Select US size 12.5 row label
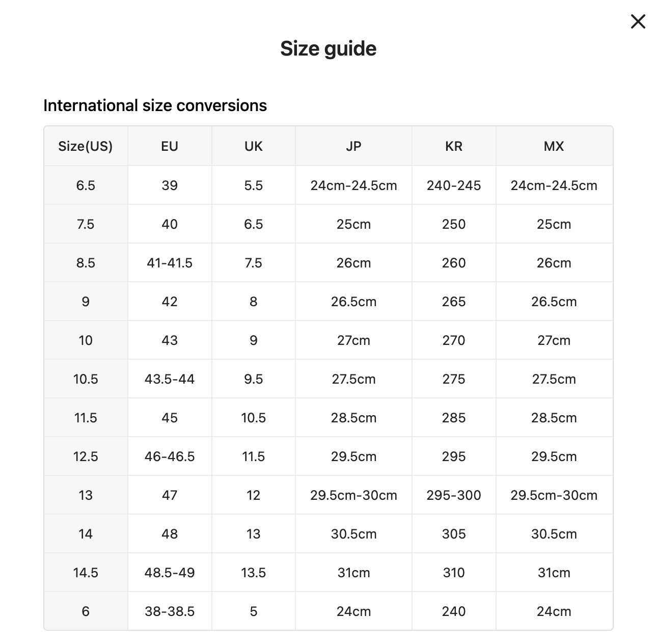655x644 pixels. tap(86, 457)
